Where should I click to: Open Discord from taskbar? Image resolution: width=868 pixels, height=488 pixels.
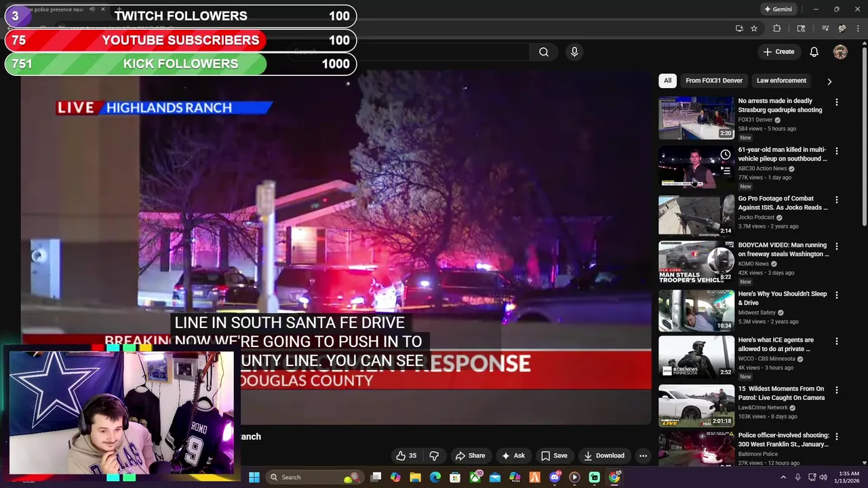pos(555,477)
